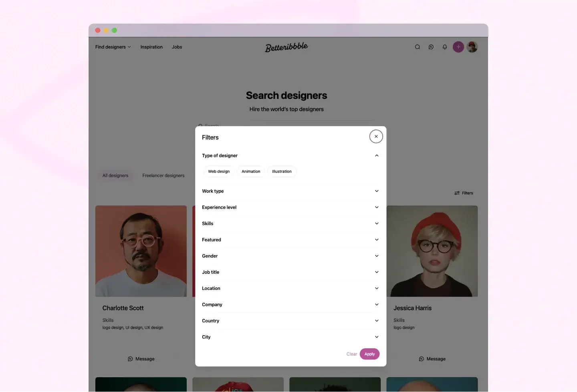Switch to the All designers tab
577x392 pixels.
click(x=115, y=175)
